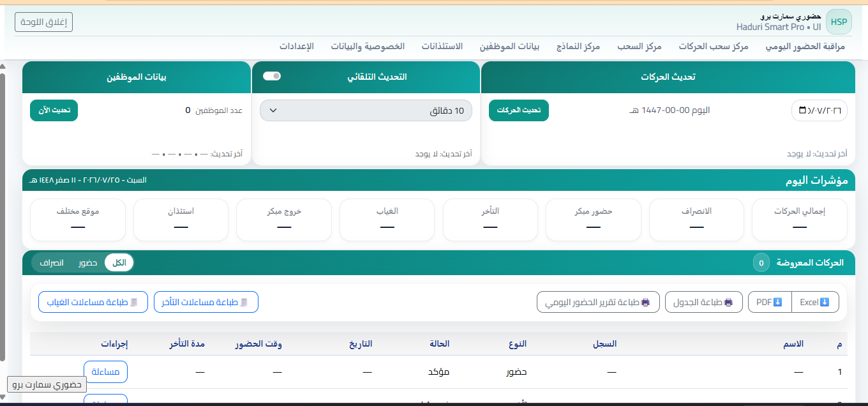
Task: Click the date input field
Action: [x=819, y=110]
